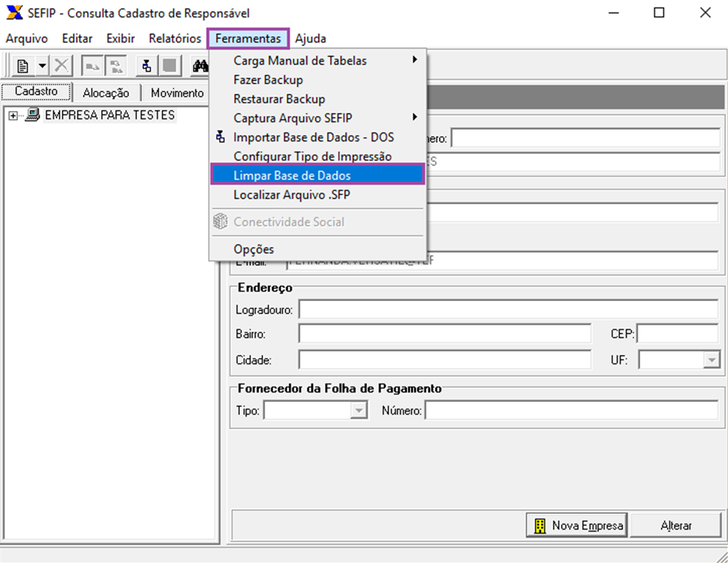Click the SEFIP logo in the title bar

pos(14,13)
